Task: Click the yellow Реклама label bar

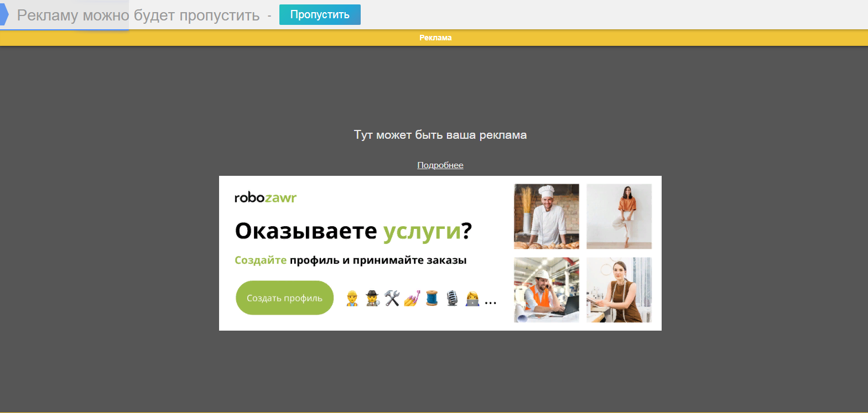Action: coord(434,38)
